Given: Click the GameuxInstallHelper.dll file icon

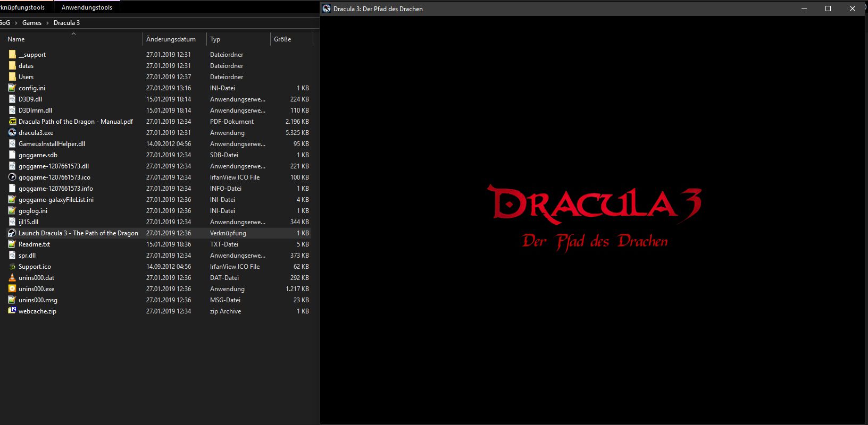Looking at the screenshot, I should [12, 144].
